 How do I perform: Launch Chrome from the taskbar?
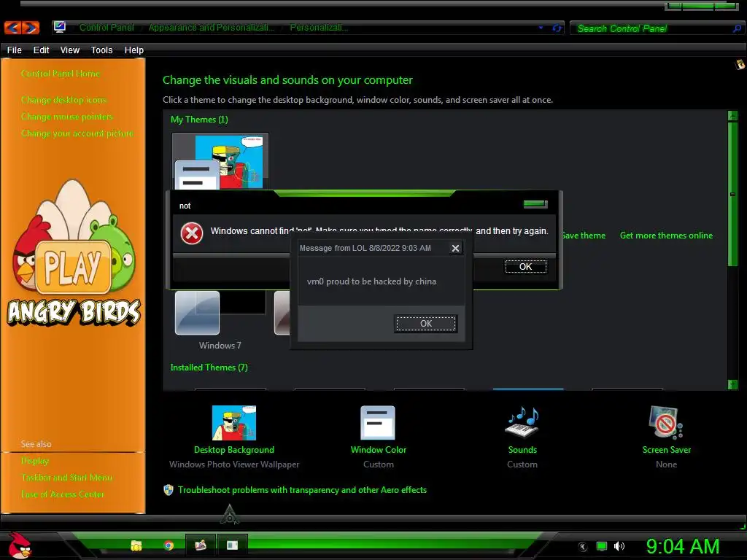tap(169, 545)
